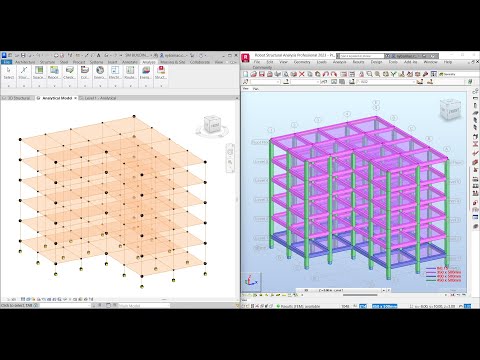480x360 pixels.
Task: Open the File tab in Revit
Action: pos(7,62)
